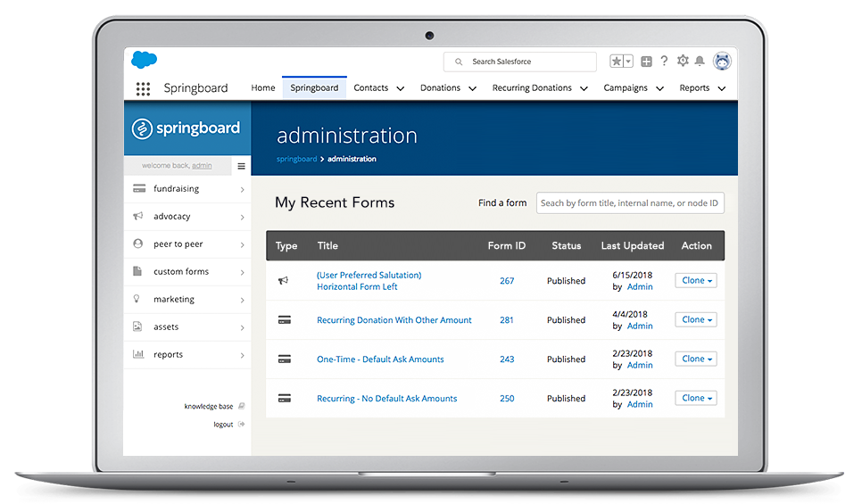This screenshot has width=862, height=504.
Task: Open the Recurring Donations tab
Action: (532, 88)
